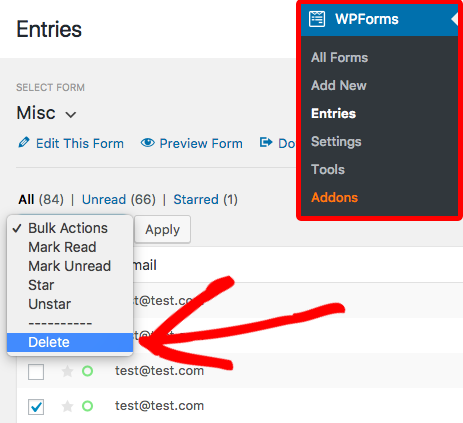Star the checked test@test.com entry
The width and height of the screenshot is (463, 423).
point(67,406)
